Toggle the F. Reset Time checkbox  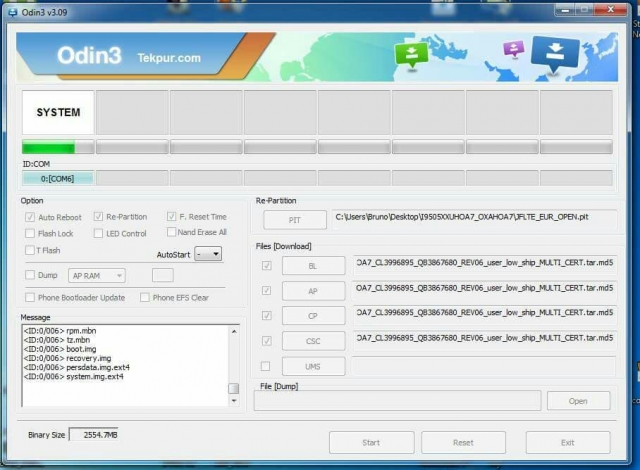tap(171, 216)
